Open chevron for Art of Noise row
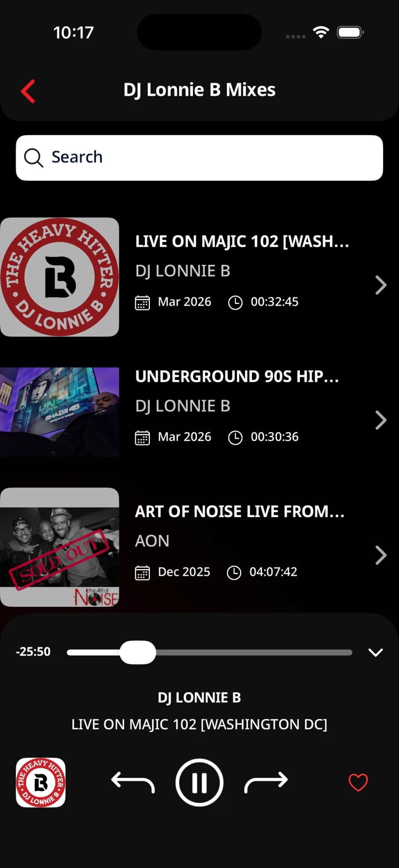The image size is (399, 868). (x=381, y=555)
